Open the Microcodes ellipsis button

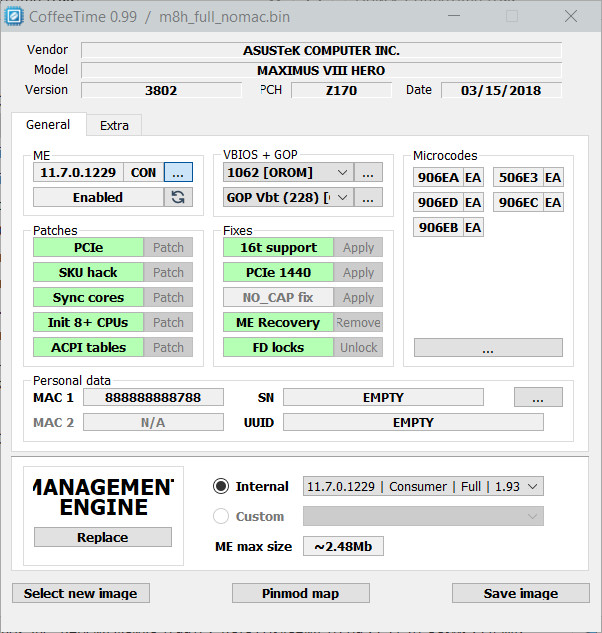tap(488, 348)
